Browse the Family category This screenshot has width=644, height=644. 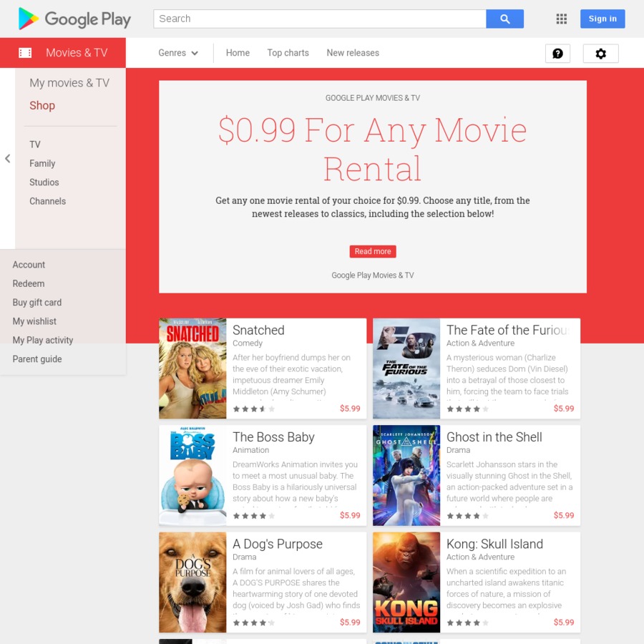(x=42, y=163)
